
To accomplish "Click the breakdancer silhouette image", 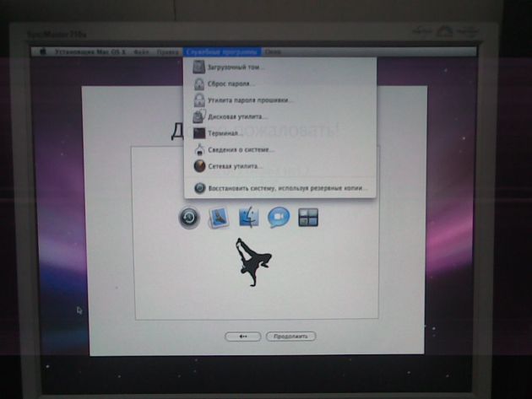I will (253, 262).
